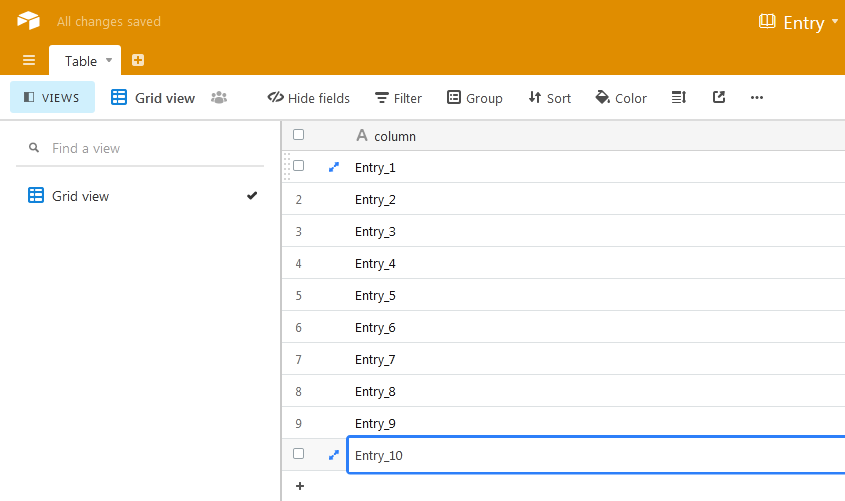845x501 pixels.
Task: Open the more options ellipsis menu
Action: click(756, 97)
